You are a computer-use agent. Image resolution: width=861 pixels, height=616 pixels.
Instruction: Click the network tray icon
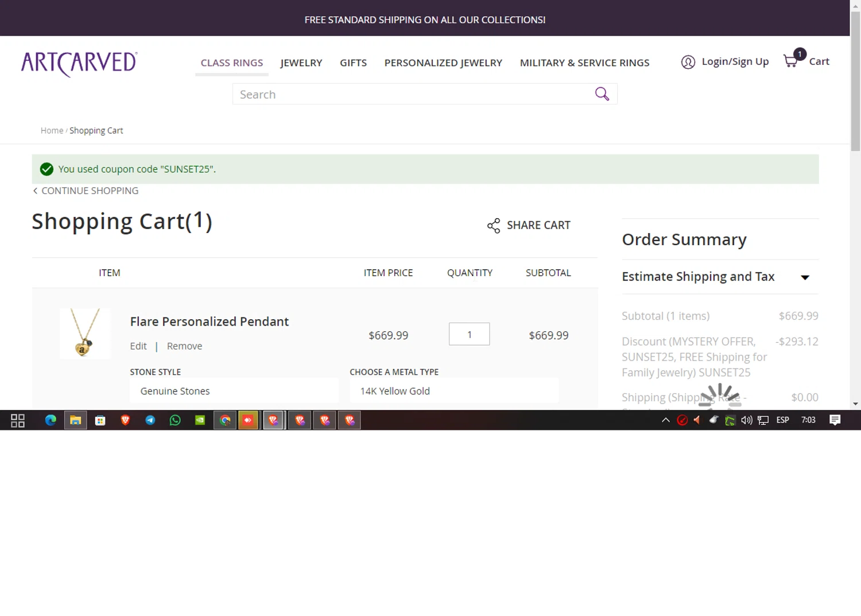pyautogui.click(x=763, y=420)
